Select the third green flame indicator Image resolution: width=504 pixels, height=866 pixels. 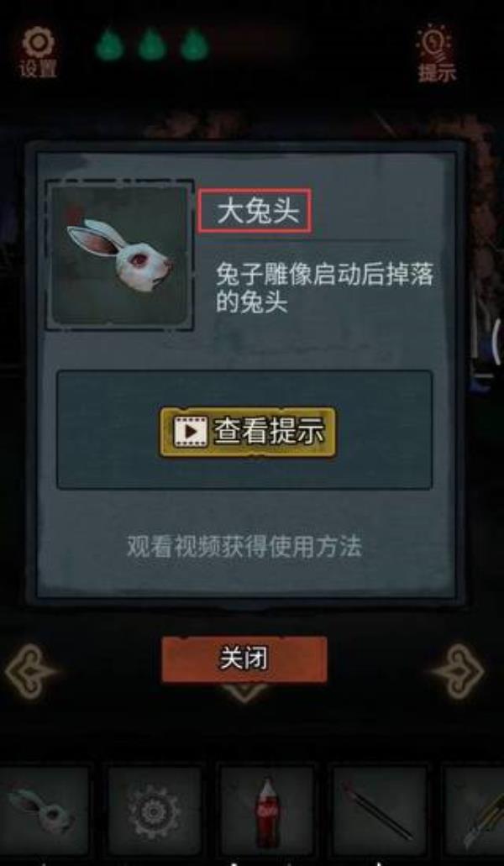point(194,45)
